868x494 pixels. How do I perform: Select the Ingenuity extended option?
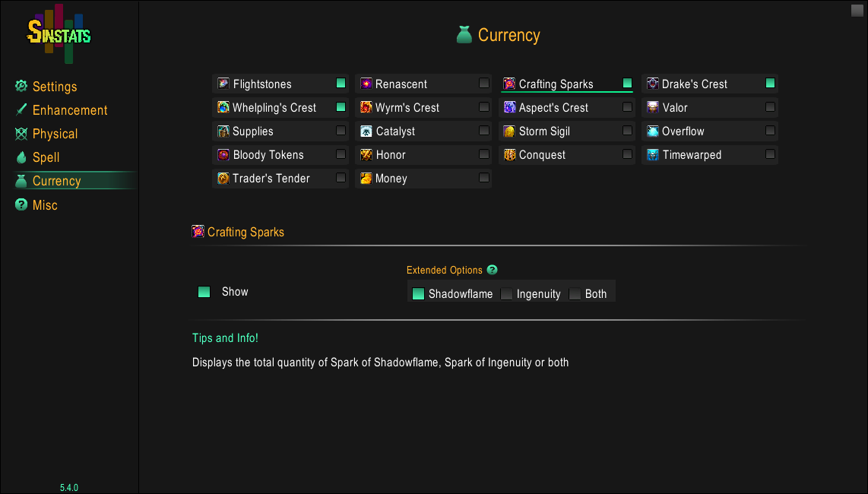[x=507, y=294]
